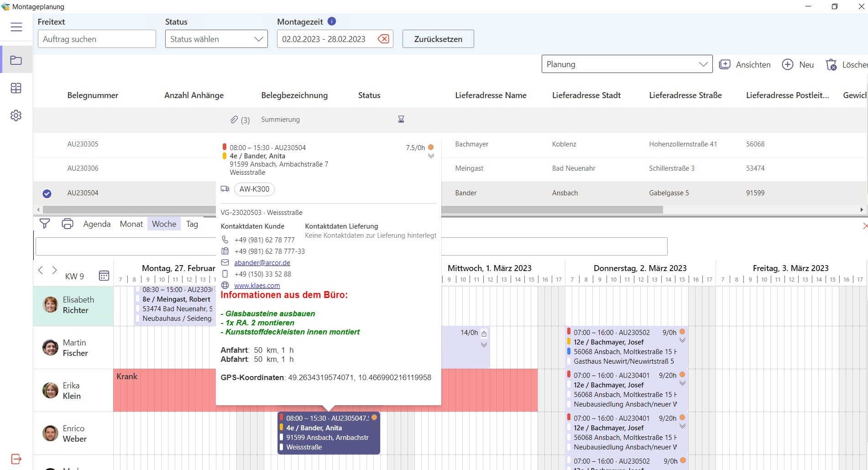Open the calendar picker next to KW 9

pyautogui.click(x=104, y=276)
